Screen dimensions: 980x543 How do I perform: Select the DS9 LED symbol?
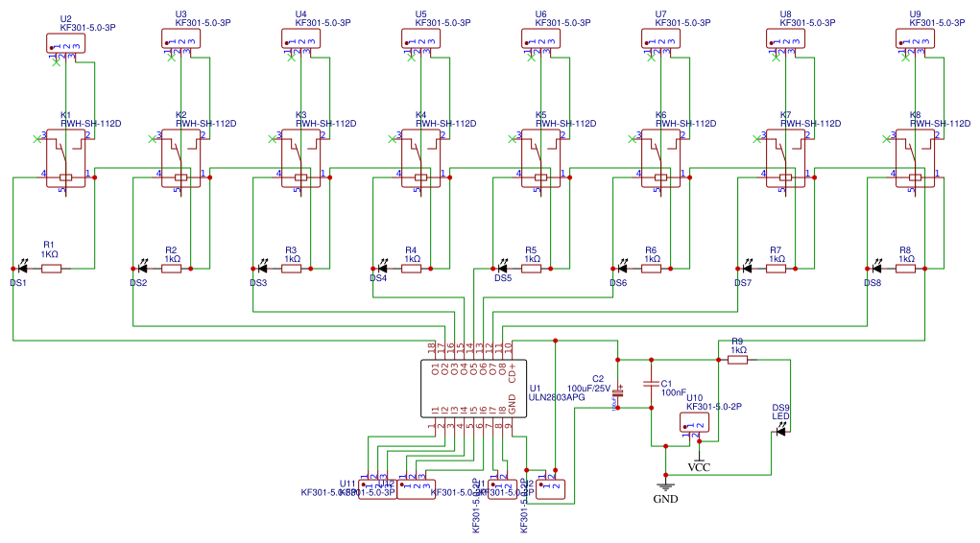click(780, 431)
